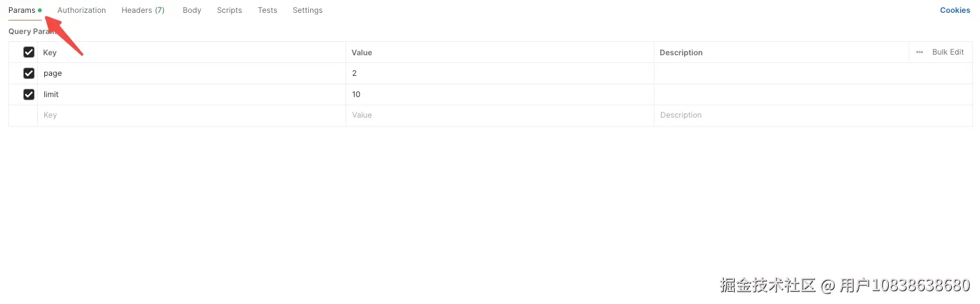This screenshot has height=304, width=980.
Task: Click the limit value 10 field
Action: click(x=500, y=94)
